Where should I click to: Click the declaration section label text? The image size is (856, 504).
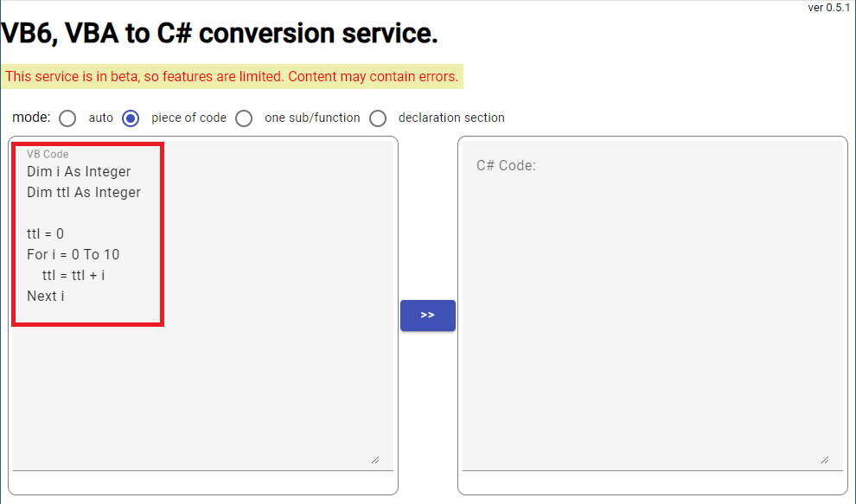pos(451,118)
